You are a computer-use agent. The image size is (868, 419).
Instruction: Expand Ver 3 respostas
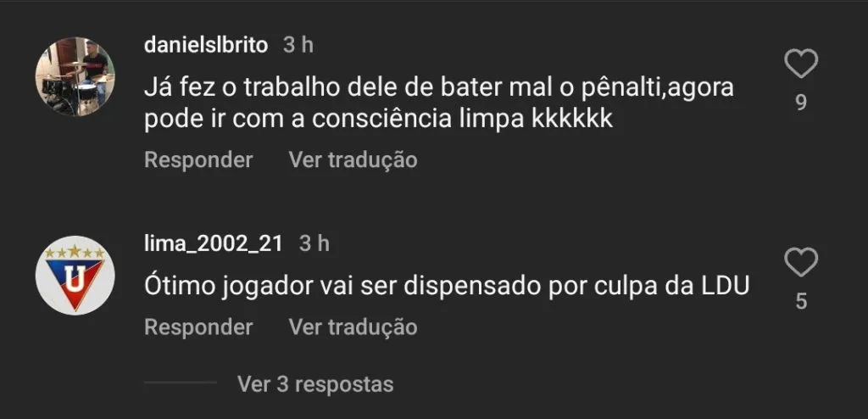[x=315, y=383]
